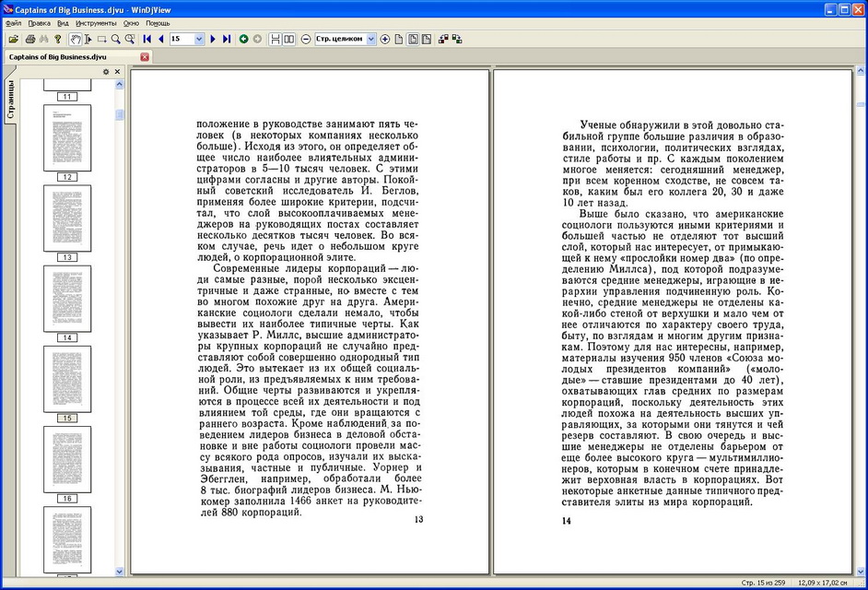Open the page number dropdown
The width and height of the screenshot is (868, 590).
[x=200, y=40]
